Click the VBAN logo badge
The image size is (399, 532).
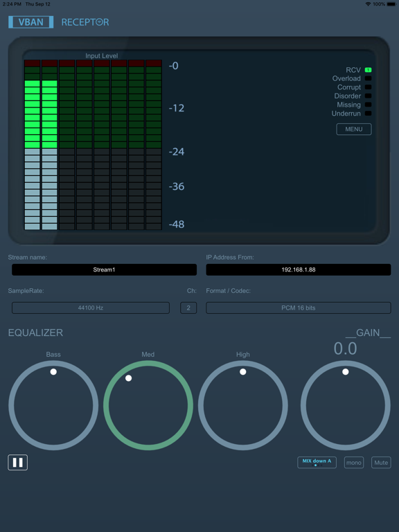[31, 22]
